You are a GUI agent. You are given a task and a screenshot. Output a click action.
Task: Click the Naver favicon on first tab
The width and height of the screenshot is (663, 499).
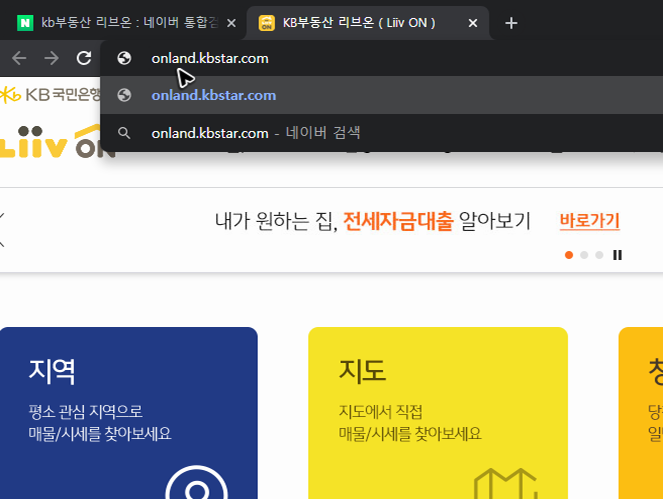[25, 23]
